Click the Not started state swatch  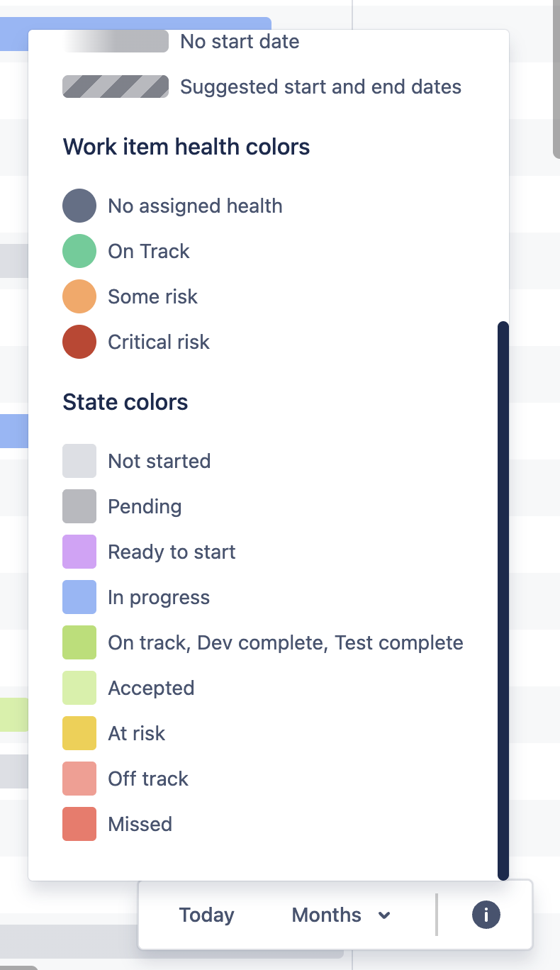(79, 461)
